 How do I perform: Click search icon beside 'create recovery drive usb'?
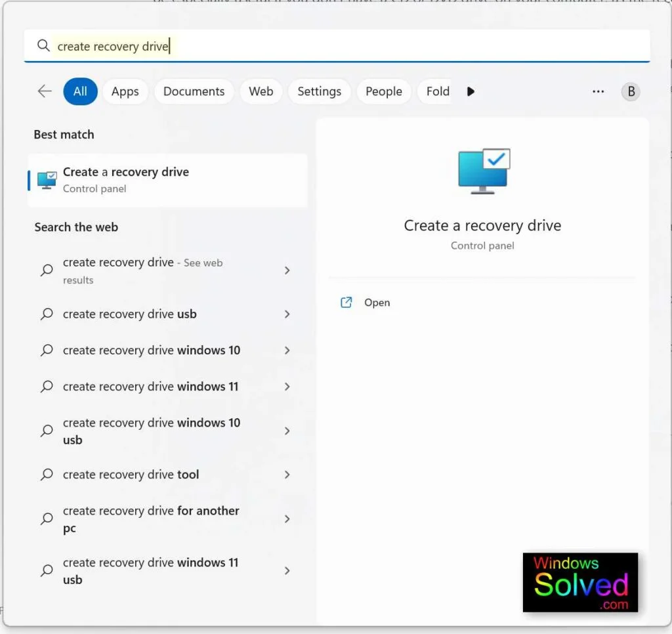click(x=47, y=314)
